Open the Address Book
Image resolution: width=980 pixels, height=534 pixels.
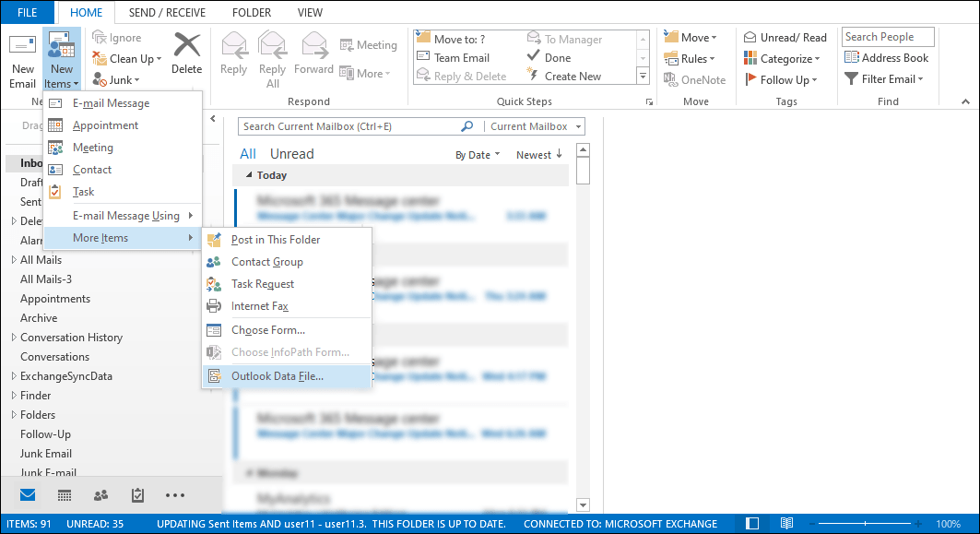tap(886, 57)
